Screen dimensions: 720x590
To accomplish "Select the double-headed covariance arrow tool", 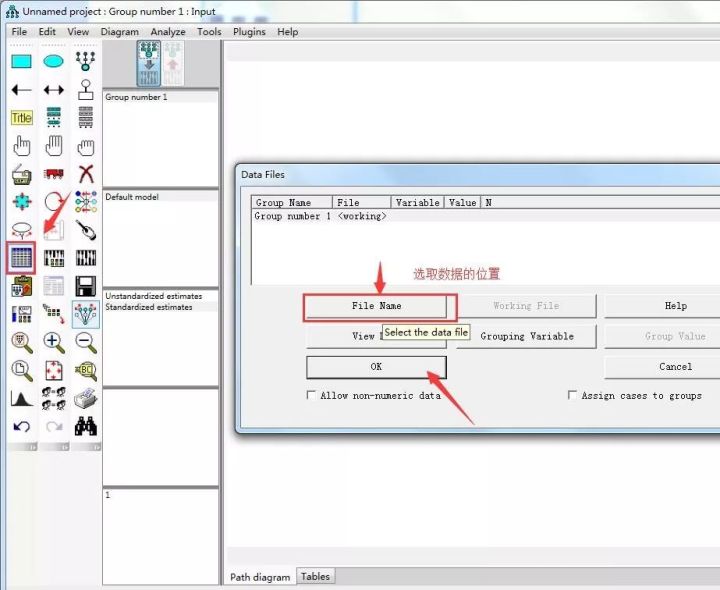I will click(53, 90).
